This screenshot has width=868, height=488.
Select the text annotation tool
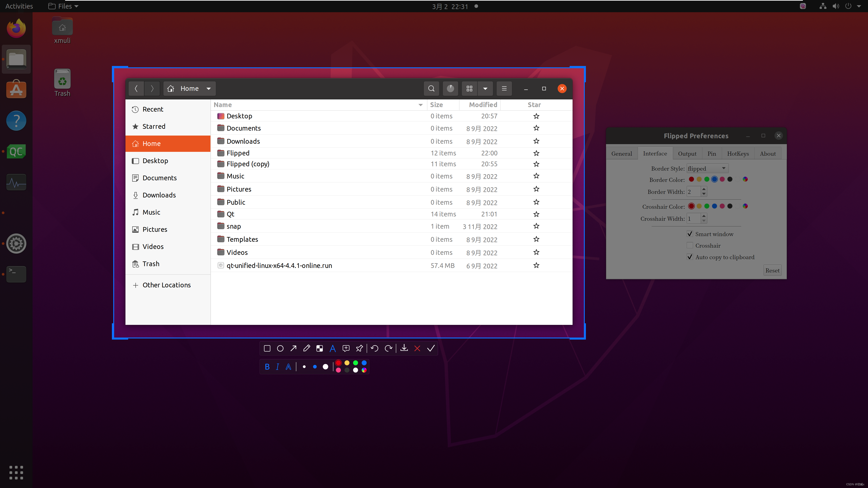[x=333, y=348]
